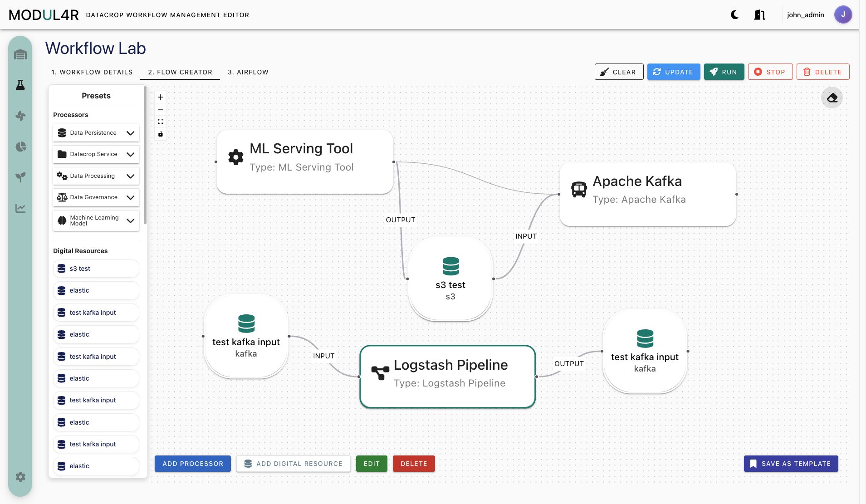Viewport: 866px width, 504px height.
Task: Stop the workflow
Action: tap(770, 72)
